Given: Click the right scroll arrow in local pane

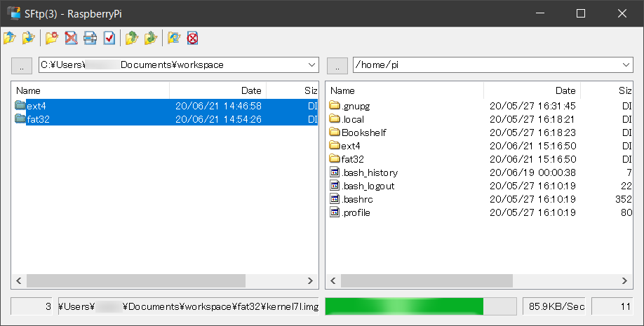Looking at the screenshot, I should [x=311, y=281].
